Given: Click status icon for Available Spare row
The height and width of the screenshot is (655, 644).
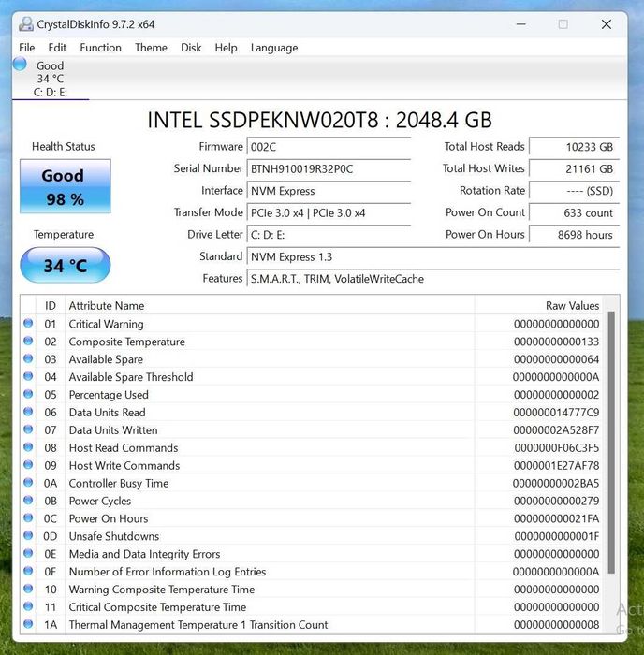Looking at the screenshot, I should pos(28,358).
